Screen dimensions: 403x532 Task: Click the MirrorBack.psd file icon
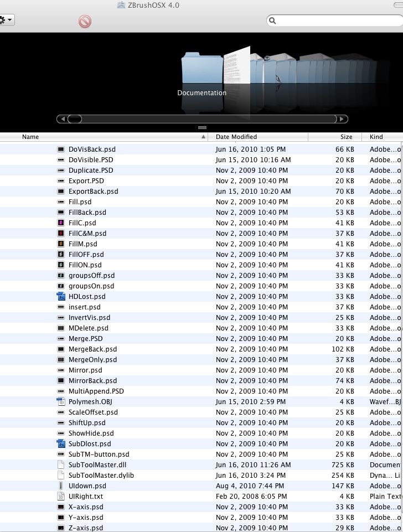pyautogui.click(x=61, y=381)
